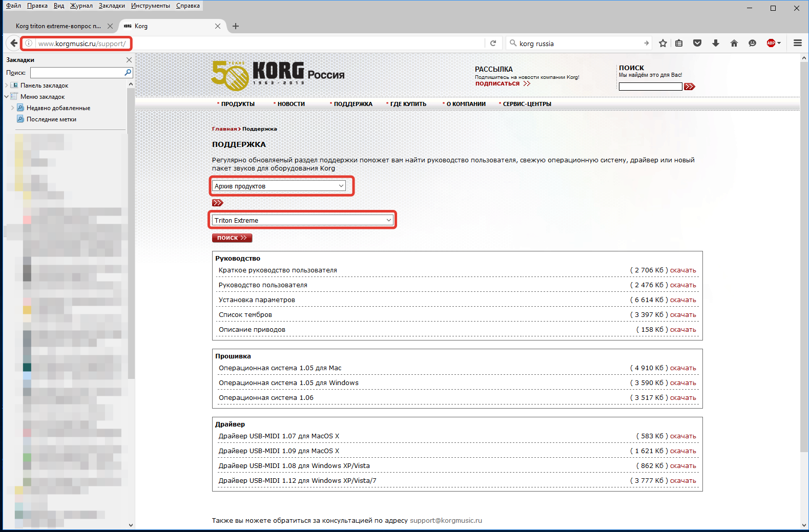
Task: Open the Недавно добавленные bookmarks folder
Action: coord(58,108)
